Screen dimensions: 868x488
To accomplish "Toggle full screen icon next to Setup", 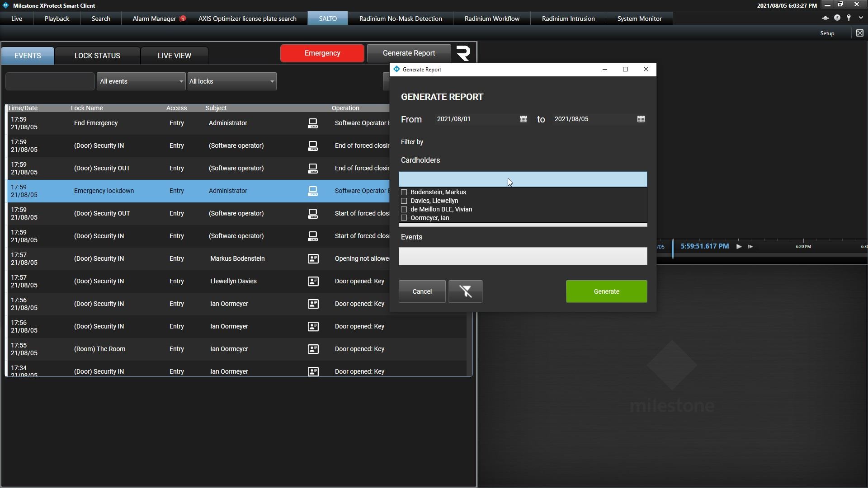I will tap(859, 33).
